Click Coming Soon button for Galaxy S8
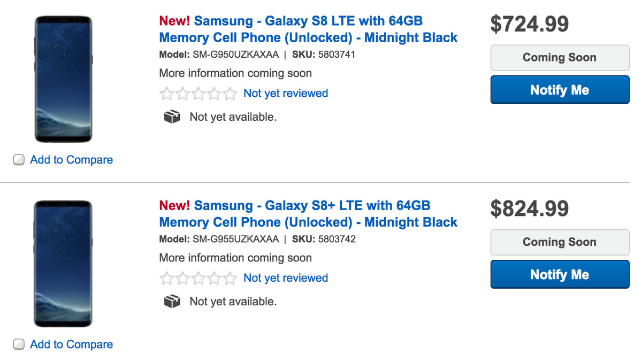This screenshot has width=642, height=364. click(x=560, y=58)
